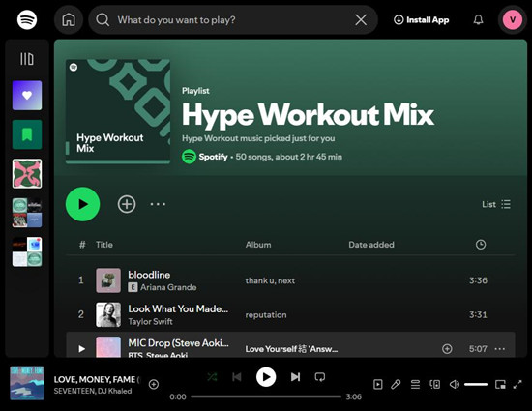
Task: Add current song to Liked Songs
Action: (154, 384)
